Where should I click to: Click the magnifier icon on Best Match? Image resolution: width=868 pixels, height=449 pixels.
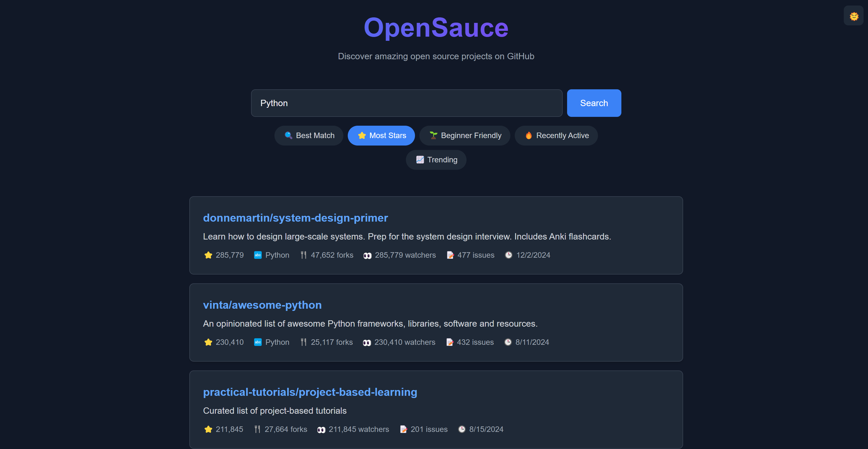288,135
